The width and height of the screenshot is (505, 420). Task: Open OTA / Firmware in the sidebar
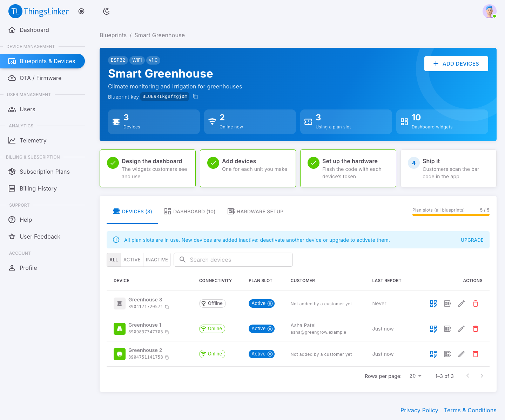point(42,78)
